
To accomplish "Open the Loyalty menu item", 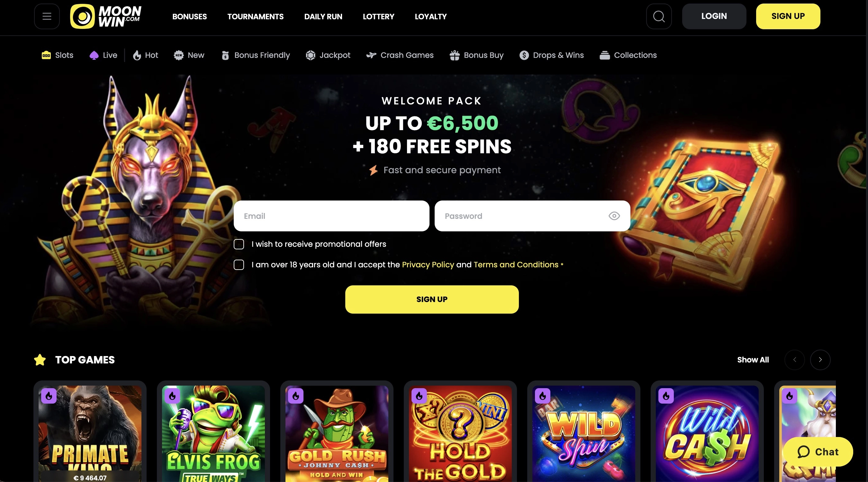I will 431,16.
